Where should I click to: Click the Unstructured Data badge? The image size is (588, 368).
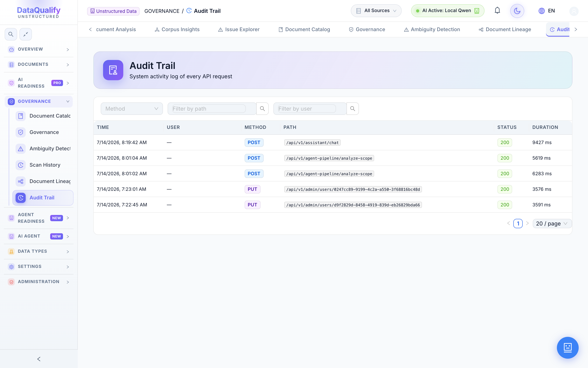click(x=113, y=11)
